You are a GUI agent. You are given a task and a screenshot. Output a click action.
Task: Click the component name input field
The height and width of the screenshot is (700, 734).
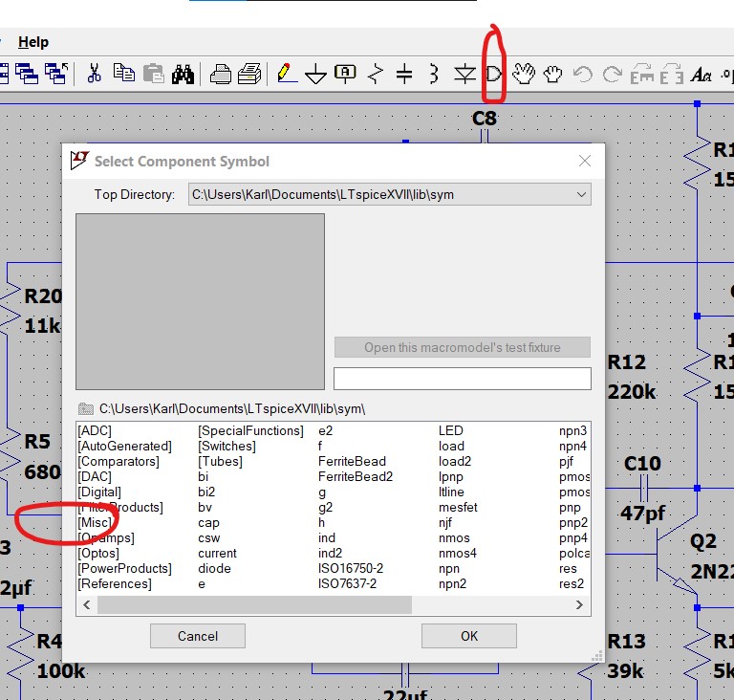462,378
